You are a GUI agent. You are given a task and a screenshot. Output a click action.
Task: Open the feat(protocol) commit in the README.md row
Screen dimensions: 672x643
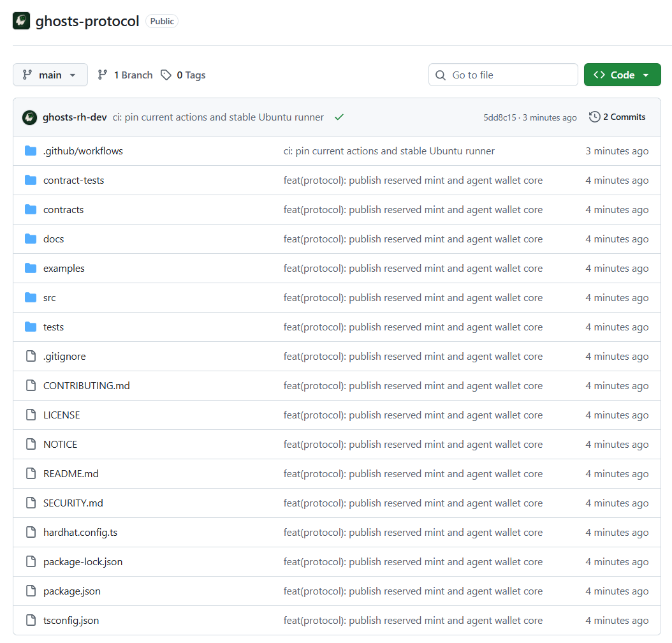pyautogui.click(x=413, y=474)
